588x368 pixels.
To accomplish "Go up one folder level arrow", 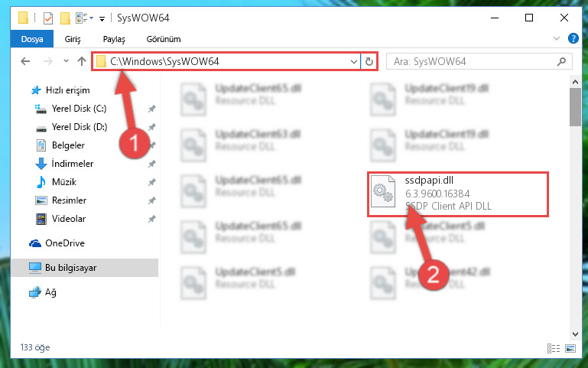I will pos(82,61).
